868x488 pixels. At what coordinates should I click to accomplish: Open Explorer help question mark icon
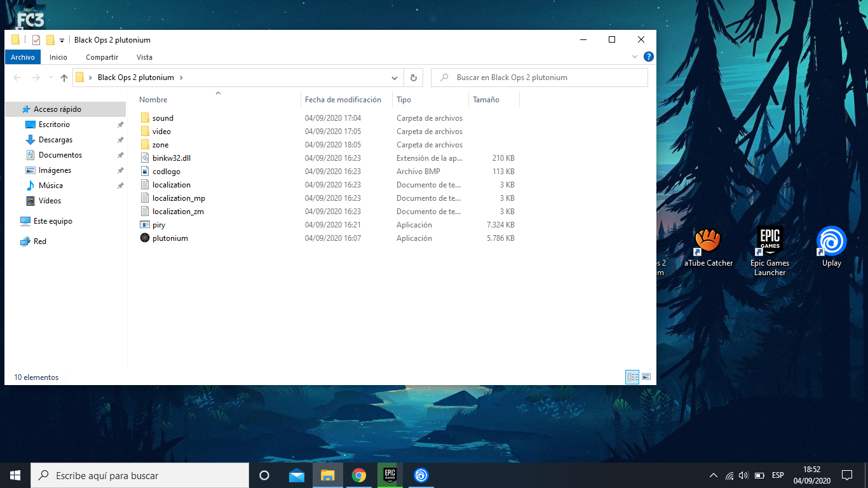coord(648,57)
